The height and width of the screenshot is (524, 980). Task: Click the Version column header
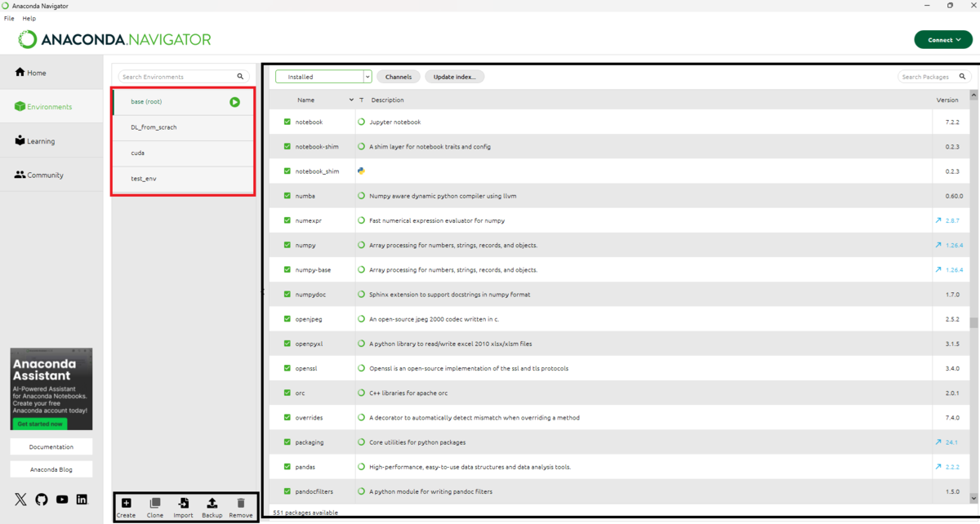[947, 100]
